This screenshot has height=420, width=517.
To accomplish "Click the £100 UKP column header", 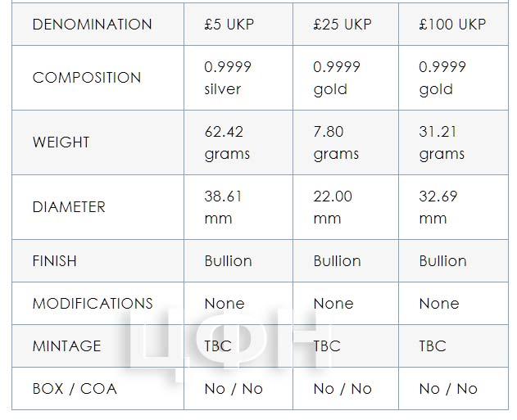I will coord(453,24).
